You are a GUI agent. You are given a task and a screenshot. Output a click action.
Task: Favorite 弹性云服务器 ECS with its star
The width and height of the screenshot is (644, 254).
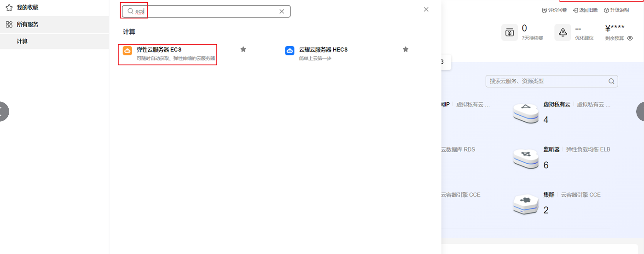[x=243, y=49]
